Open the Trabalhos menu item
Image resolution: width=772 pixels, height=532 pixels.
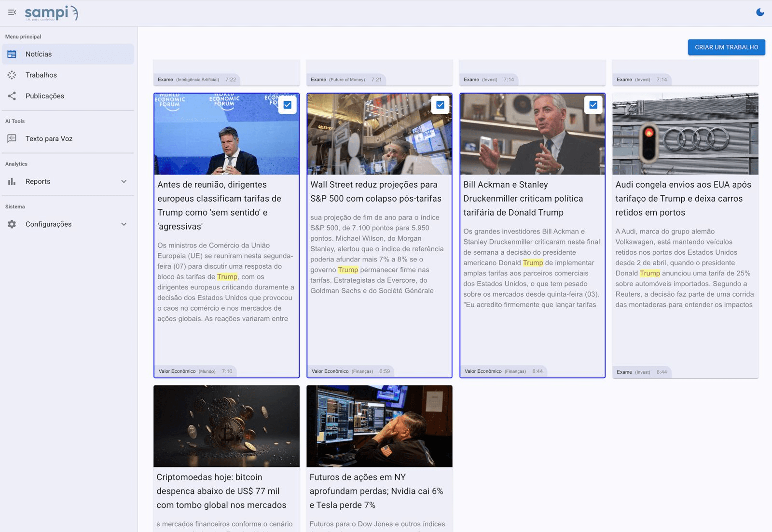(x=41, y=75)
